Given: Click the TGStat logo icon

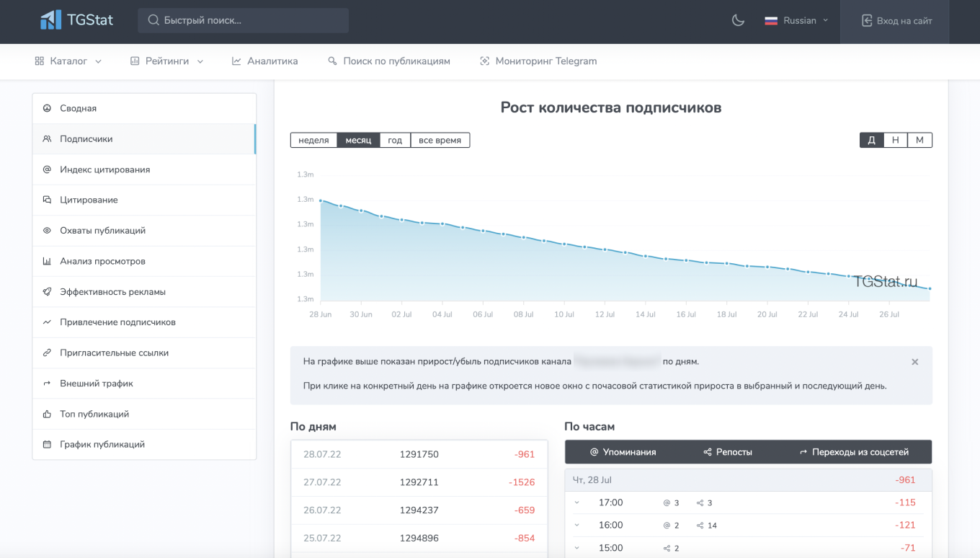Looking at the screenshot, I should pyautogui.click(x=51, y=20).
